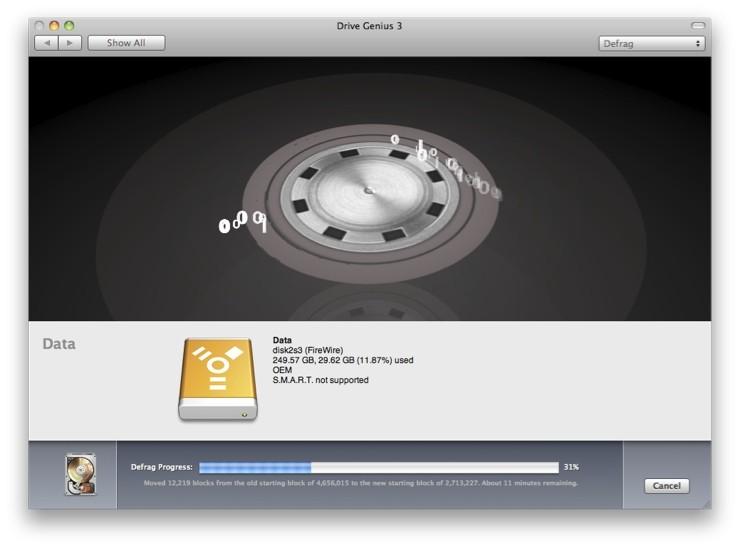Cancel the defrag operation
Viewport: 739px width, 548px height.
point(666,486)
